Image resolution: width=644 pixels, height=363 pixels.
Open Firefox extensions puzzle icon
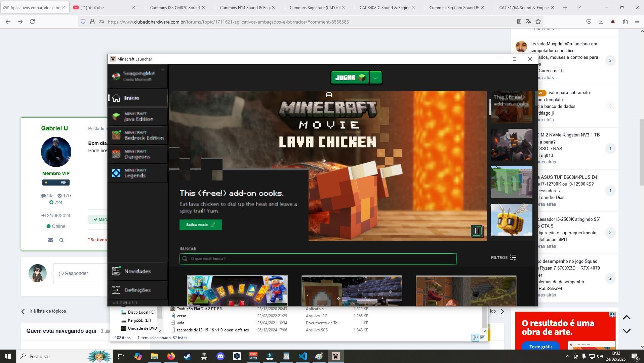(x=625, y=22)
